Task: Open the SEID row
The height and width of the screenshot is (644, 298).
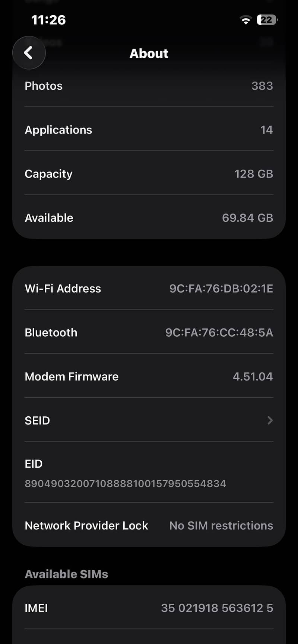Action: 149,420
